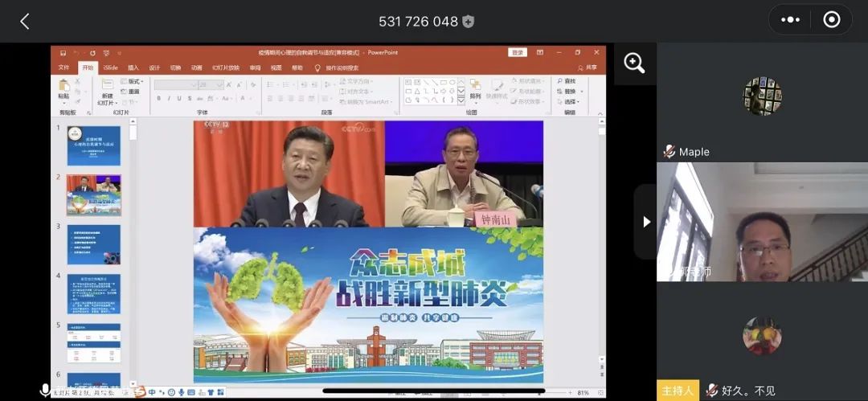The image size is (868, 401).
Task: Click the 新建幻灯片 new slide icon
Action: click(108, 84)
